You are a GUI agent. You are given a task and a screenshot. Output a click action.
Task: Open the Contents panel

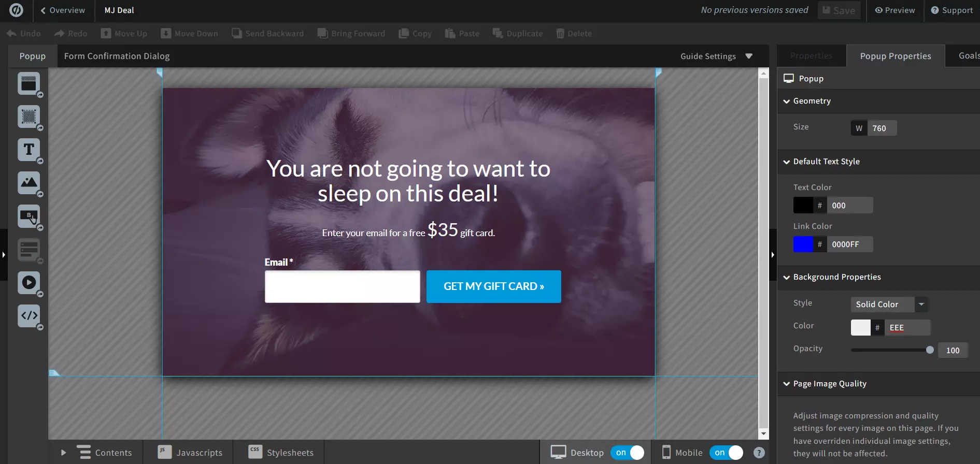tap(105, 452)
